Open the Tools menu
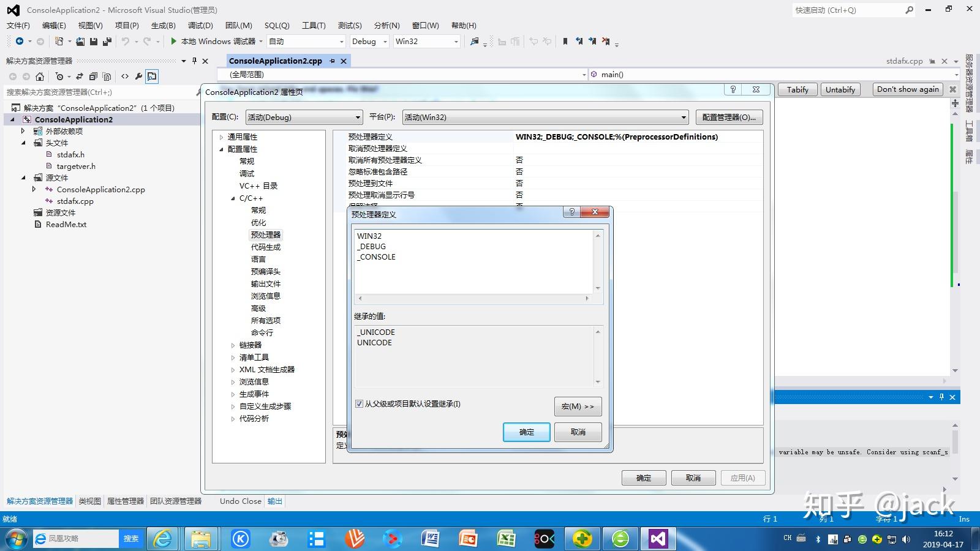The height and width of the screenshot is (551, 980). tap(314, 26)
